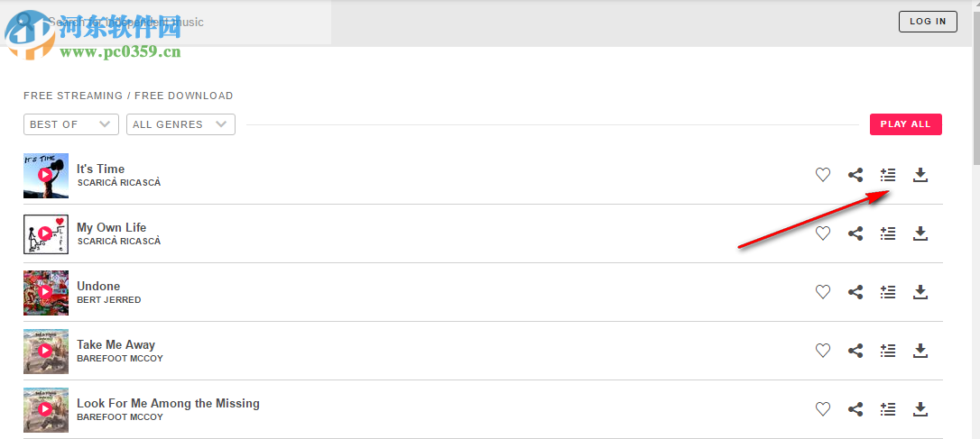Share the track It's Time
Viewport: 980px width, 439px height.
click(x=855, y=175)
